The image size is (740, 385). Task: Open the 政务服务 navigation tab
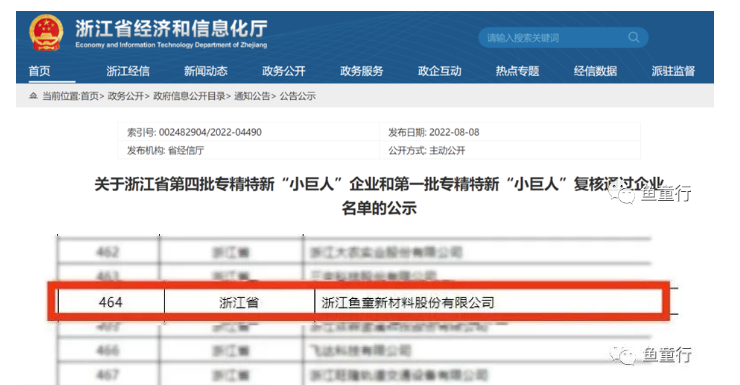pyautogui.click(x=362, y=71)
